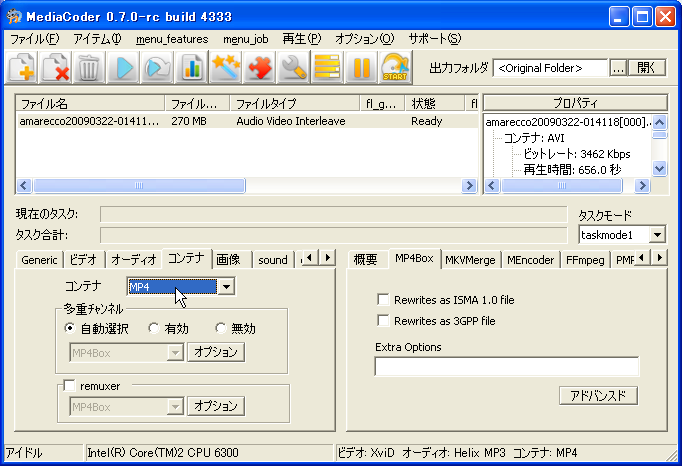Open the bar chart statistics icon
The image size is (682, 466).
click(x=191, y=68)
